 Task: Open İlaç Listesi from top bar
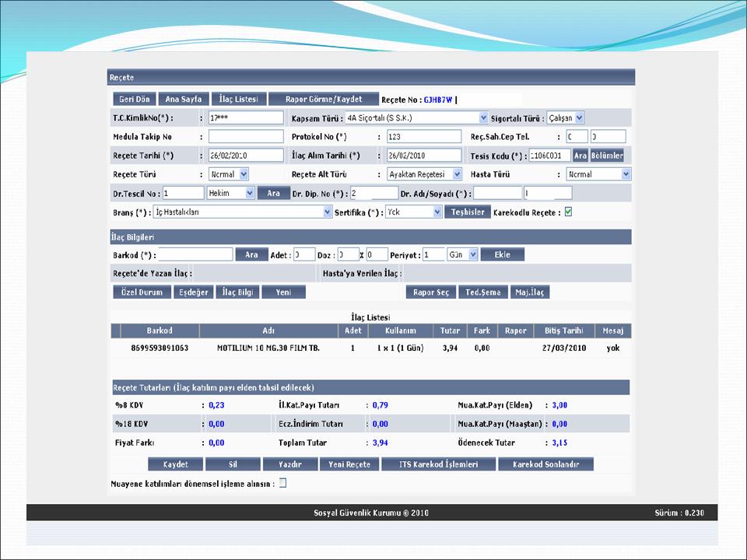point(238,100)
